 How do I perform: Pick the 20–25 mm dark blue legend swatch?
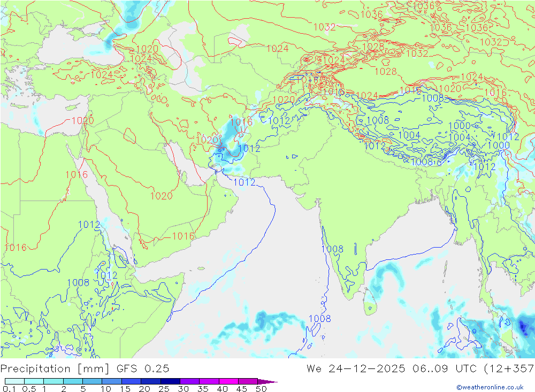tap(150, 381)
